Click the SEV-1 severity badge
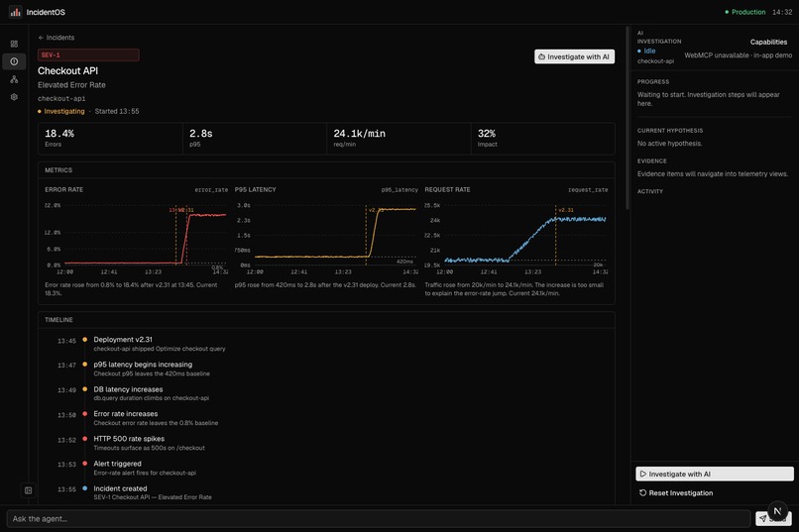This screenshot has height=532, width=799. [x=88, y=54]
